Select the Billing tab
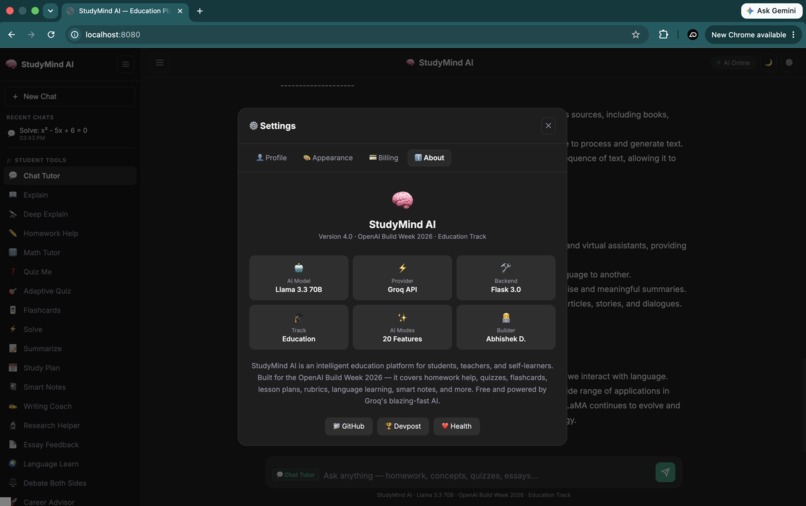The image size is (806, 506). point(383,158)
